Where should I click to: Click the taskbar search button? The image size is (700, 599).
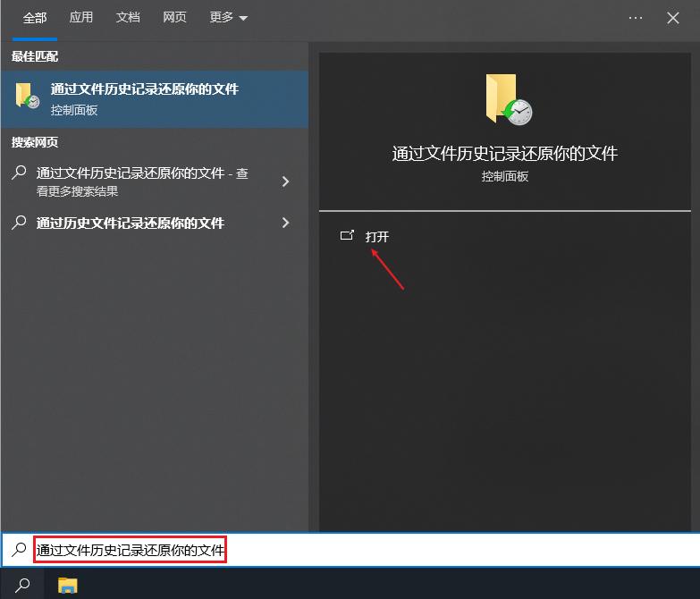[x=22, y=584]
